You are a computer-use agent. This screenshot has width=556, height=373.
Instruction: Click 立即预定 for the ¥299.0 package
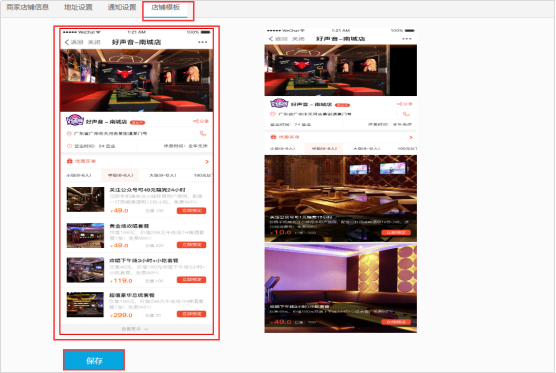[x=191, y=314]
